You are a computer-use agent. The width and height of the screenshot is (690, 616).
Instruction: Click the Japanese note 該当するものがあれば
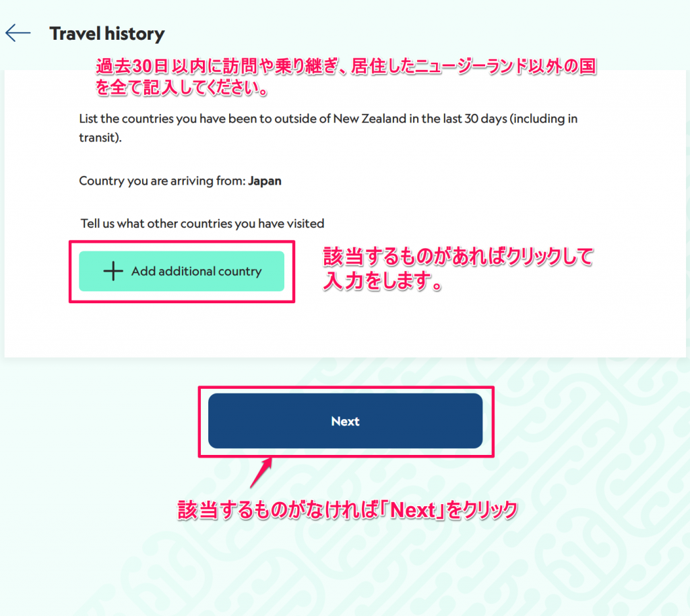point(458,268)
